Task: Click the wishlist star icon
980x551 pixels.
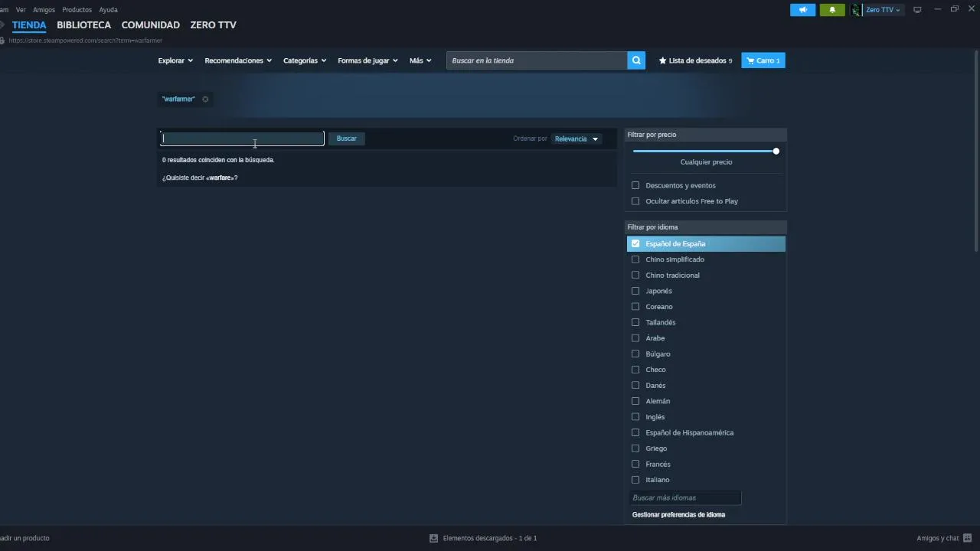Action: (663, 60)
